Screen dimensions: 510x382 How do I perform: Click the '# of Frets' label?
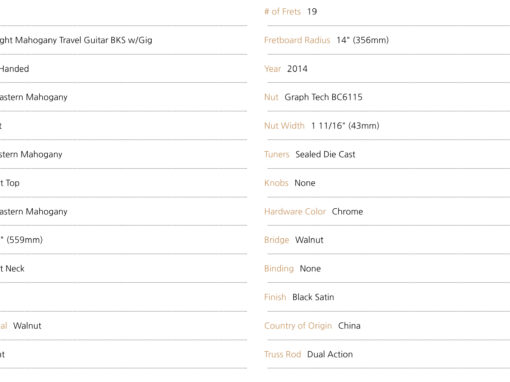[282, 12]
